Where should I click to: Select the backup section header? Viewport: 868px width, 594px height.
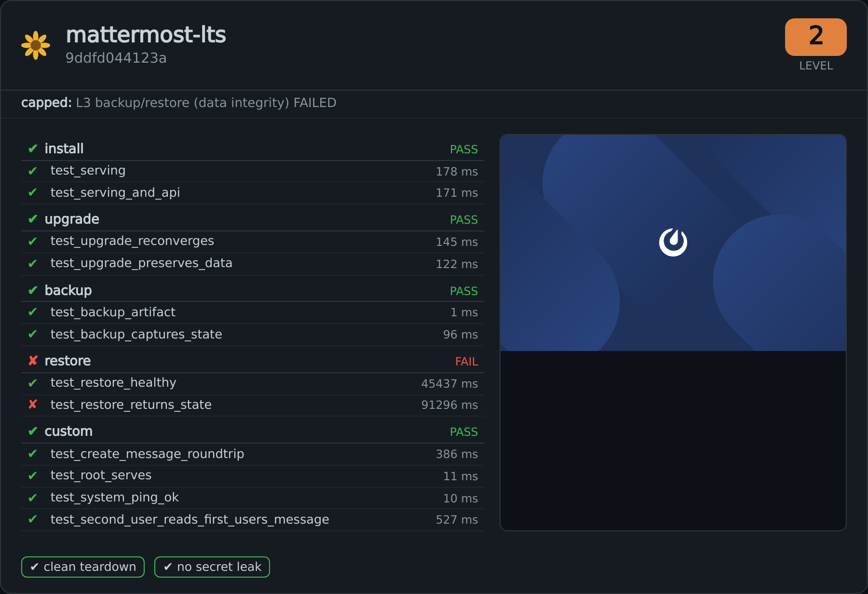(253, 290)
